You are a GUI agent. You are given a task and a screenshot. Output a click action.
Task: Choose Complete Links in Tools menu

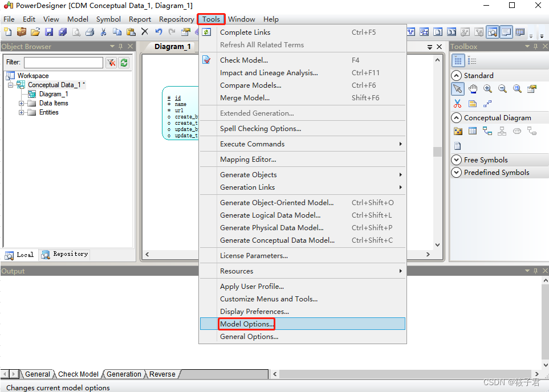point(303,32)
